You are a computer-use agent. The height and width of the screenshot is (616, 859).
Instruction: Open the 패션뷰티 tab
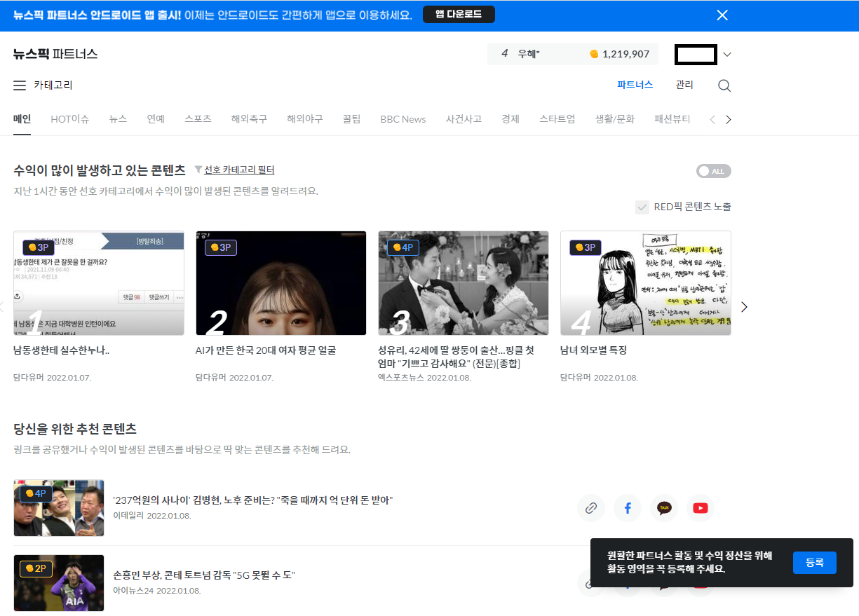(672, 119)
